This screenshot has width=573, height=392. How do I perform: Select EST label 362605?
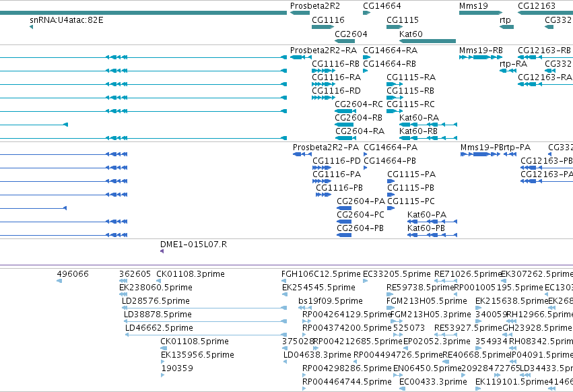tap(135, 274)
